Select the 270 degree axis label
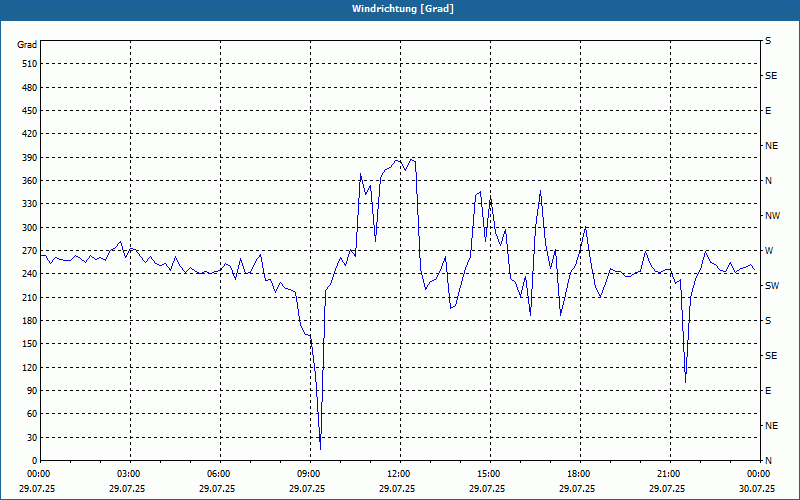The height and width of the screenshot is (500, 800). [29, 251]
